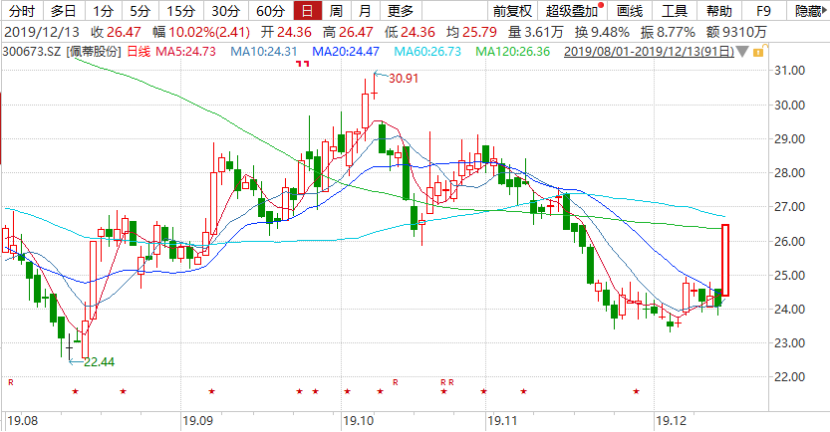This screenshot has height=432, width=830.
Task: Select the 5分 period tab
Action: 140,11
